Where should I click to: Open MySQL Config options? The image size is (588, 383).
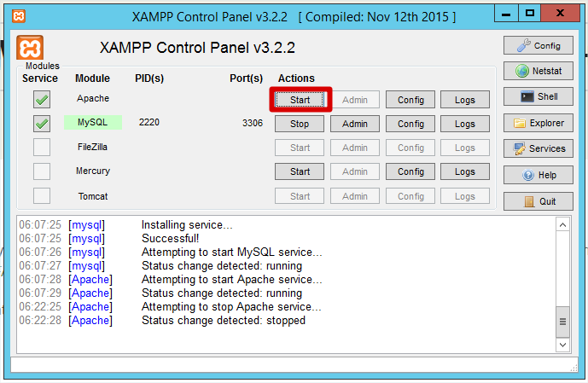click(x=410, y=124)
